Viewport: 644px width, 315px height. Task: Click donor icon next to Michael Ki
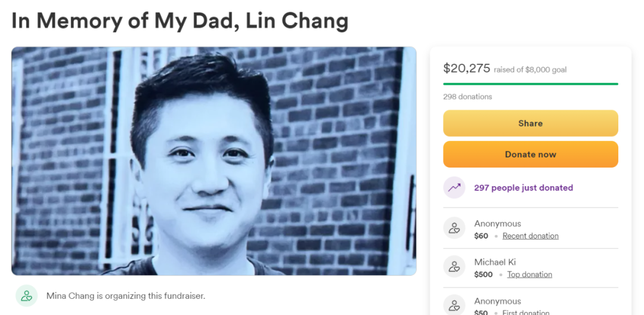tap(454, 267)
